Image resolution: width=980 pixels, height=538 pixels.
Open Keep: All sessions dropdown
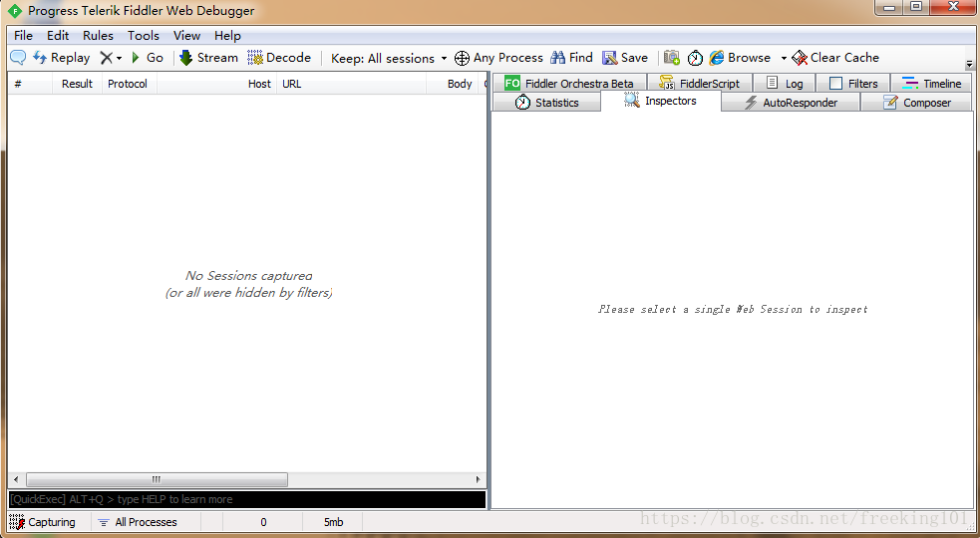(389, 58)
